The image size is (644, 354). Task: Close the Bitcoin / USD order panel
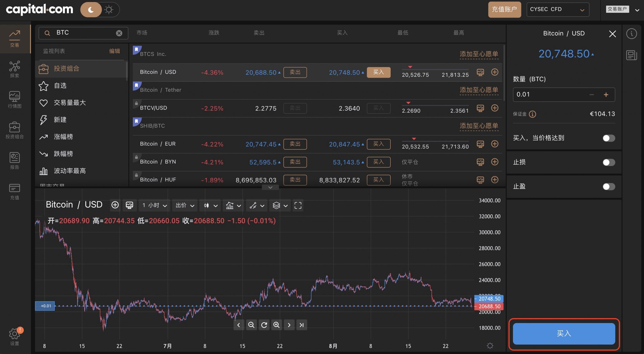click(612, 34)
